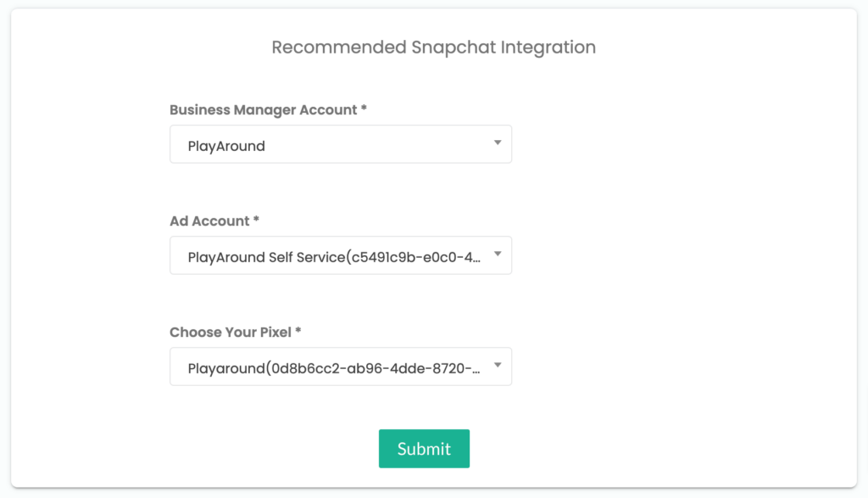Viewport: 868px width, 498px height.
Task: Click the Ad Account field label
Action: [x=209, y=221]
